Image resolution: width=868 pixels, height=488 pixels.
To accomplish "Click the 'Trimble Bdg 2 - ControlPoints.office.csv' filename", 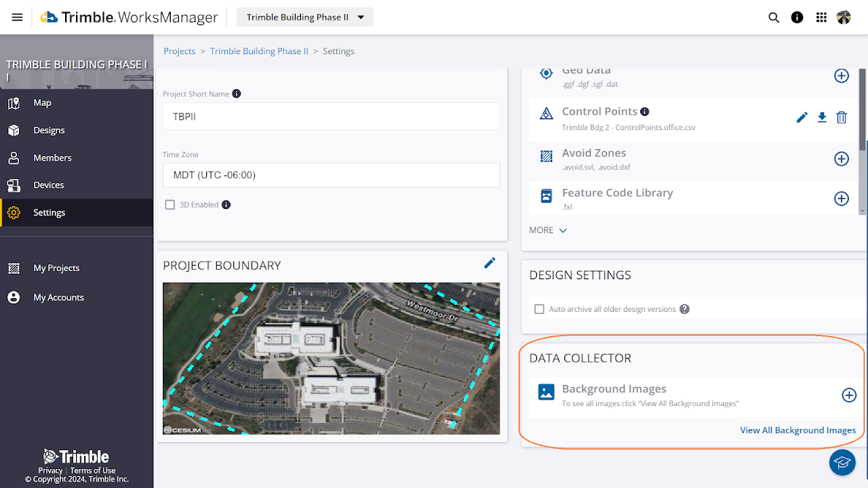I will pos(629,127).
